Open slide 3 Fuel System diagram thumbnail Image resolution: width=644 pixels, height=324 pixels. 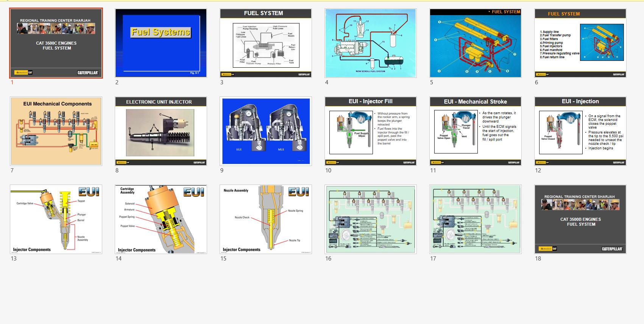[x=266, y=43]
